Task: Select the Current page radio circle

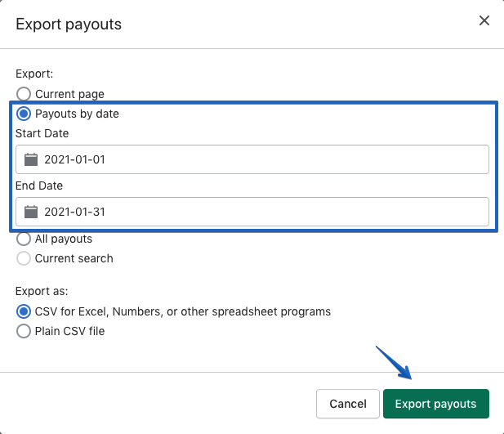Action: [24, 94]
